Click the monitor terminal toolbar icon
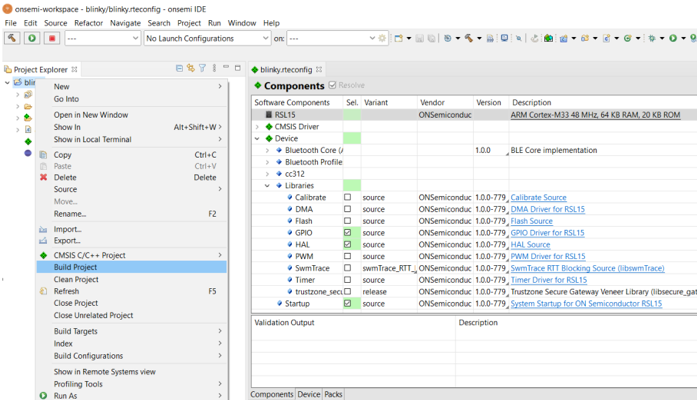697x400 pixels. 505,38
